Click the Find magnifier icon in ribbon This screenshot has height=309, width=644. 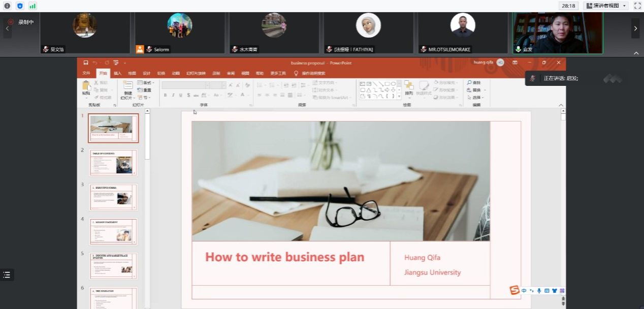tap(470, 83)
